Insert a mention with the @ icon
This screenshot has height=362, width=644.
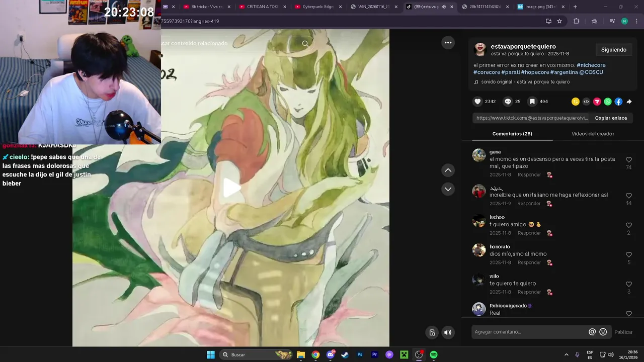point(592,332)
